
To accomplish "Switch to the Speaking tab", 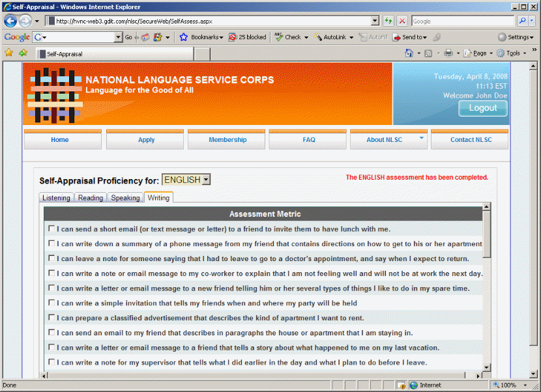I will [x=125, y=198].
